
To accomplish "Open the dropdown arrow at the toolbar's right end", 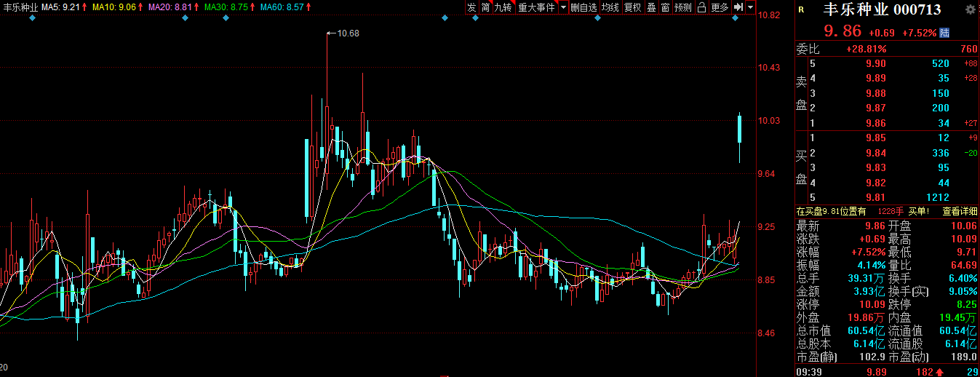I will coord(751,7).
